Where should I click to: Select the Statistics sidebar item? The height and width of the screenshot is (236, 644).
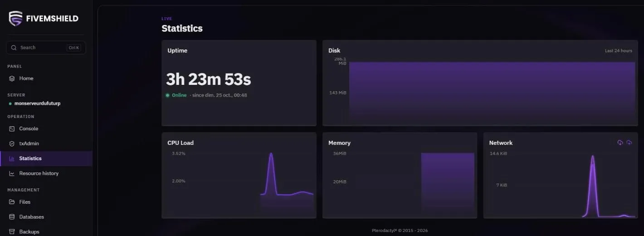click(x=46, y=158)
